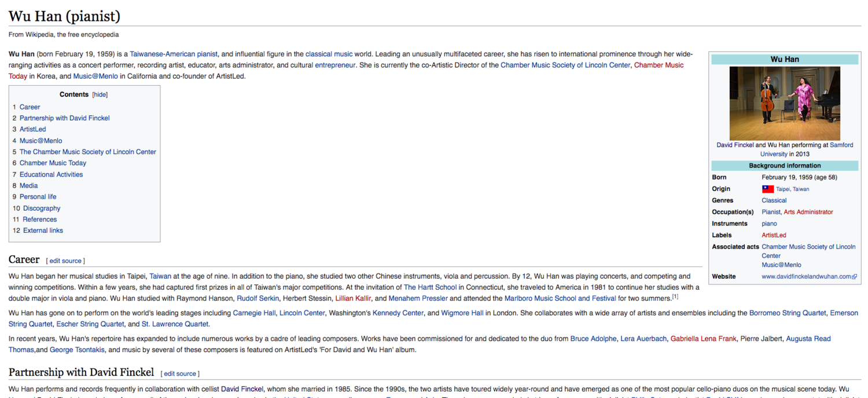Open the Carnegie Hall link

click(x=254, y=313)
